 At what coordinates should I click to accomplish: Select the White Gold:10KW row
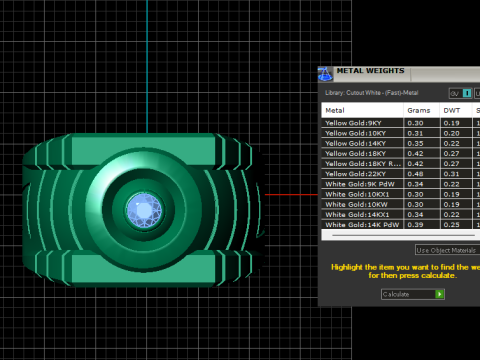(x=401, y=204)
